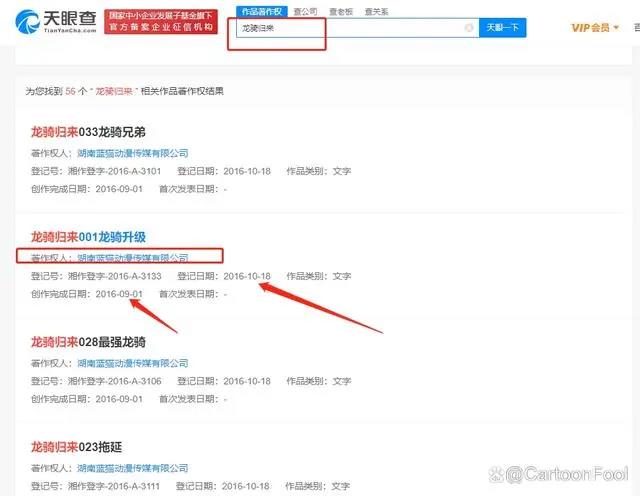Click 作品类别 文字 in 001龙骑升级 entry
Screen dimensions: 640x496
[319, 276]
